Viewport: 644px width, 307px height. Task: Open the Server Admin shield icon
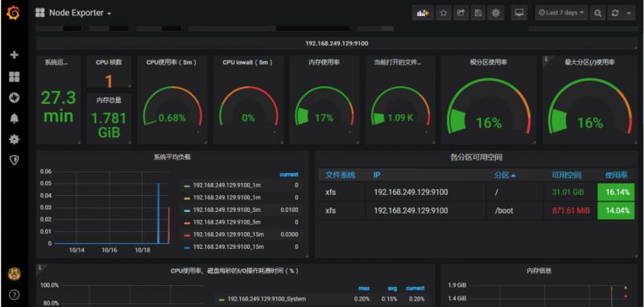(x=14, y=160)
